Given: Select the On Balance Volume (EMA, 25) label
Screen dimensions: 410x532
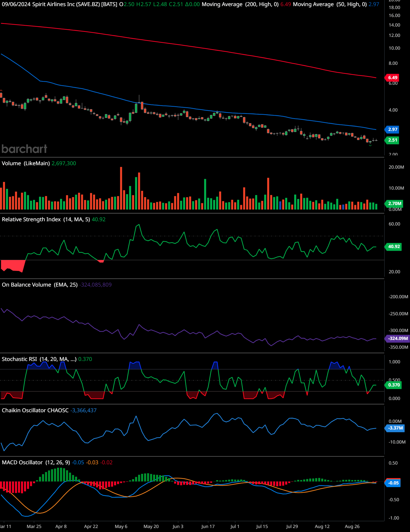Looking at the screenshot, I should [40, 285].
